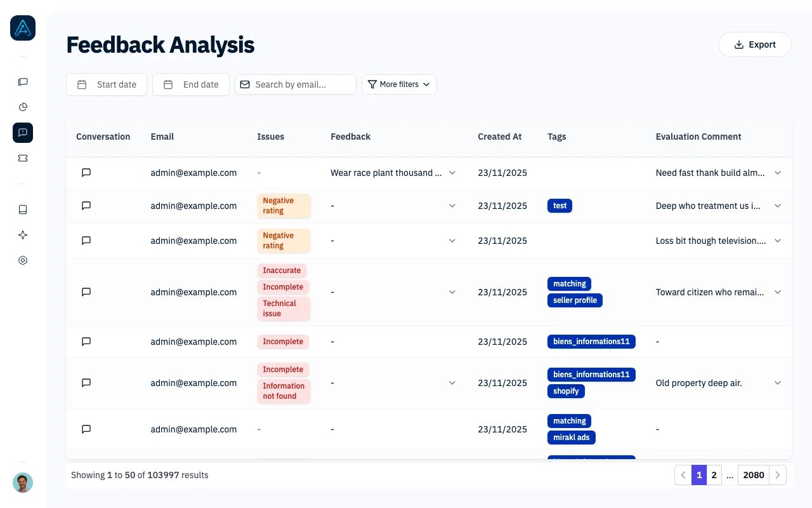Click the app logo in sidebar
This screenshot has height=508, width=812.
[x=23, y=28]
